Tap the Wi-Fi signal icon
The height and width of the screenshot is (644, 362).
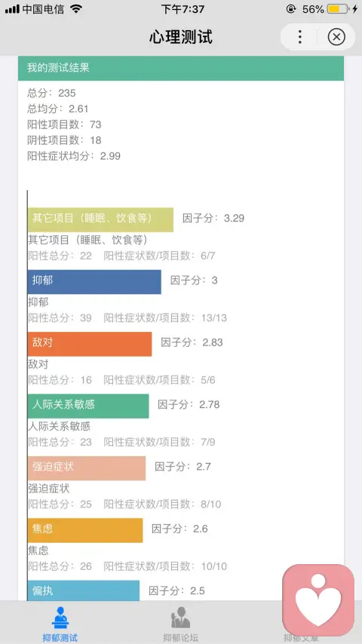coord(76,8)
